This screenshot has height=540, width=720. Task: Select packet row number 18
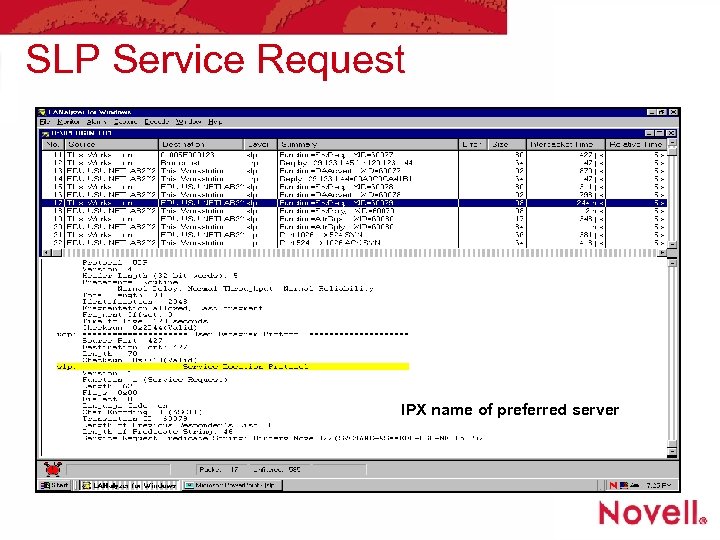[354, 211]
